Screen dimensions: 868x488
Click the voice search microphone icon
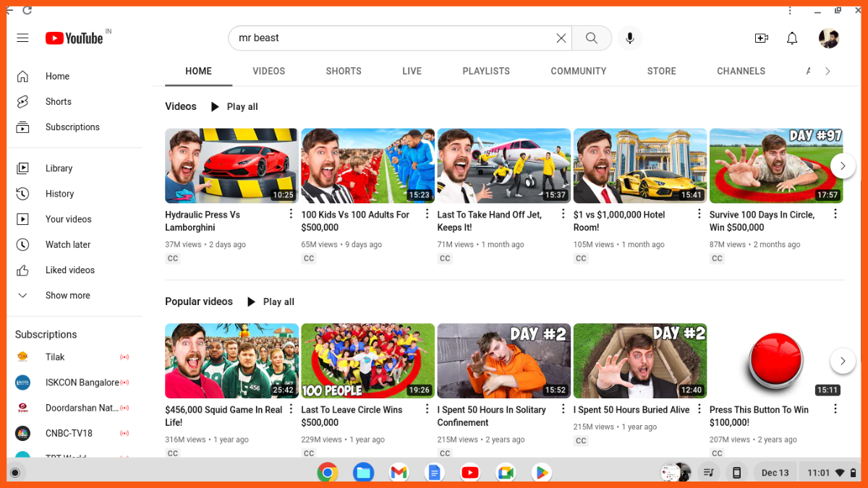pos(629,38)
